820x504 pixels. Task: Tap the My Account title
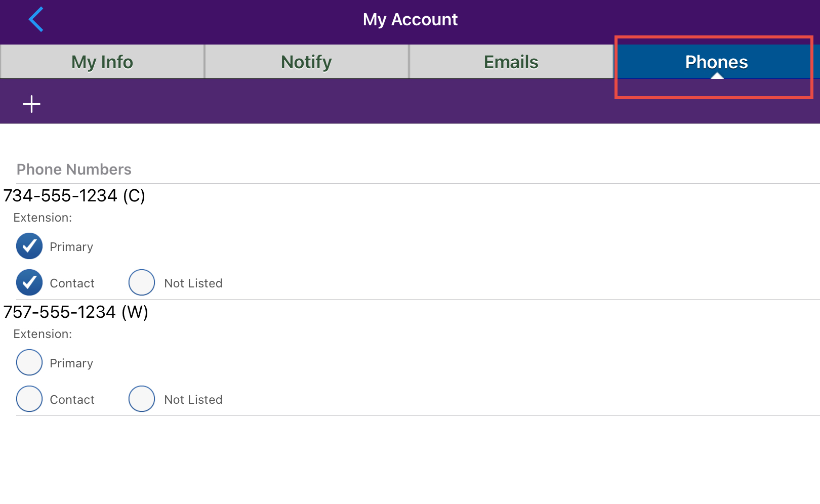click(x=410, y=20)
